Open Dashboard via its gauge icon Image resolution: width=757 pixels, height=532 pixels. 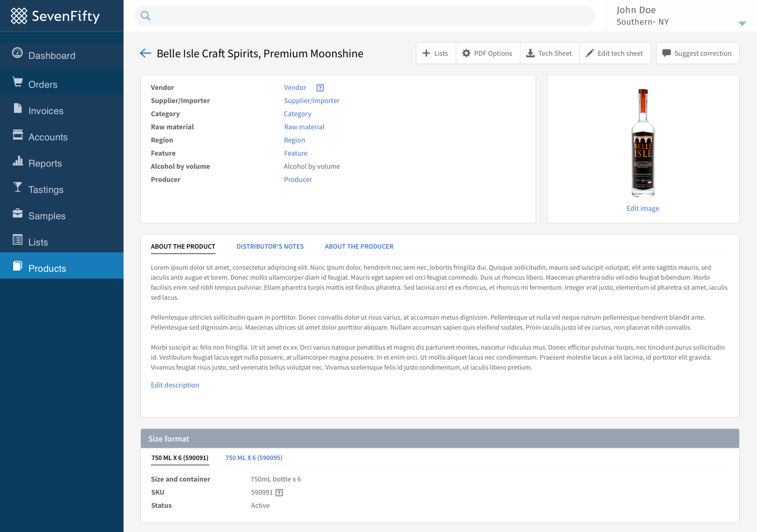[18, 53]
